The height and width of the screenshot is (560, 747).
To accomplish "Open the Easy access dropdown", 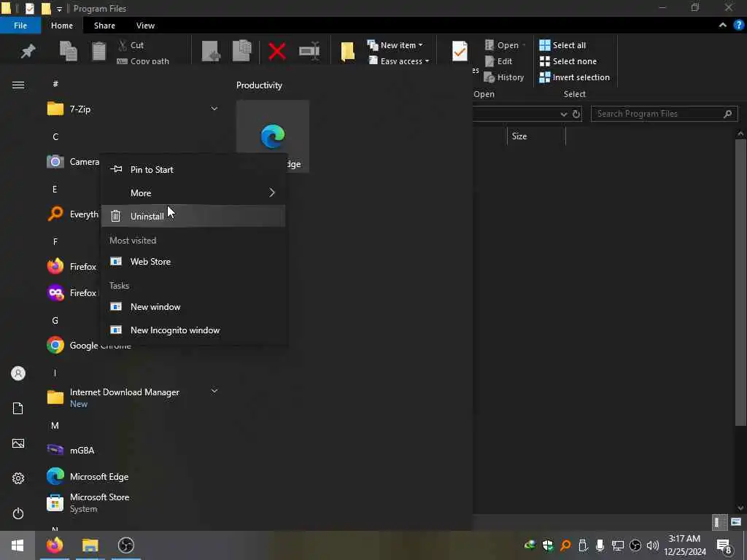I will click(399, 61).
